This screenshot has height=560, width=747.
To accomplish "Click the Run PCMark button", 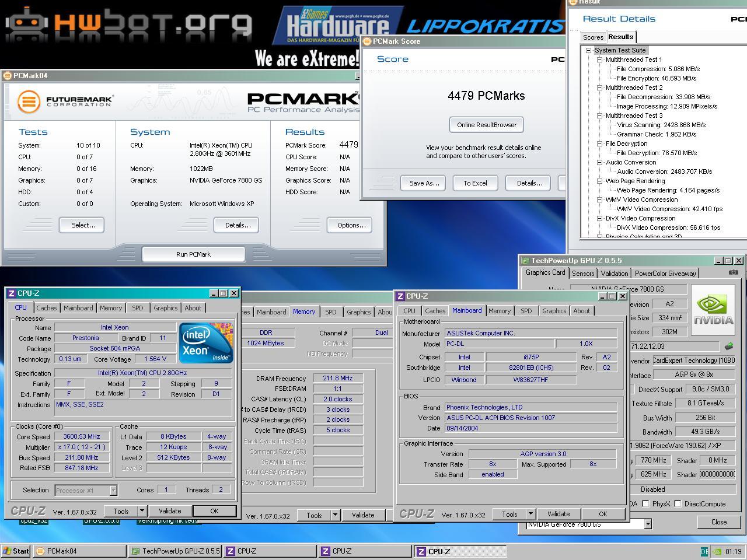I will 193,254.
